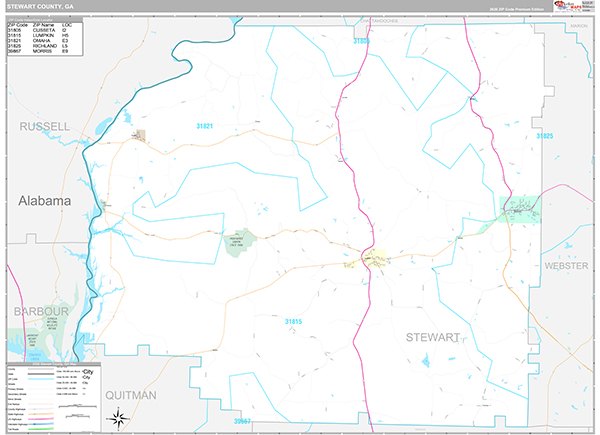Click the 'Alabama' state label
The height and width of the screenshot is (435, 600).
45,201
